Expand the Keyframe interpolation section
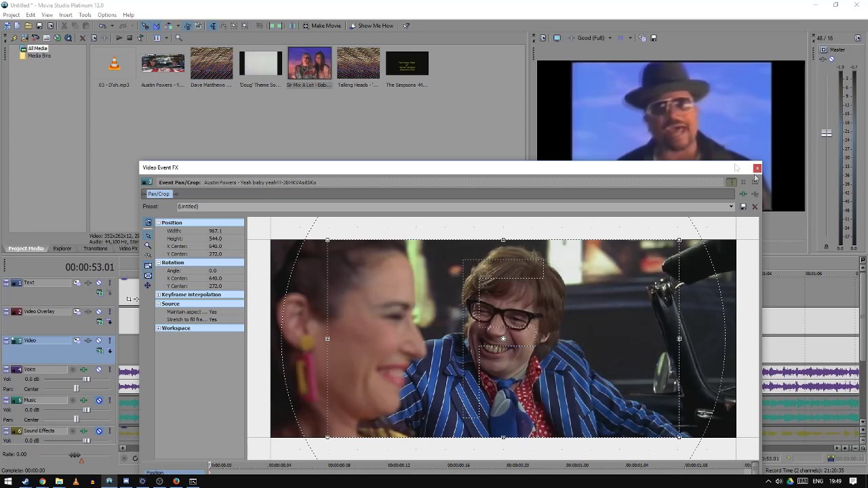This screenshot has width=868, height=488. (159, 295)
